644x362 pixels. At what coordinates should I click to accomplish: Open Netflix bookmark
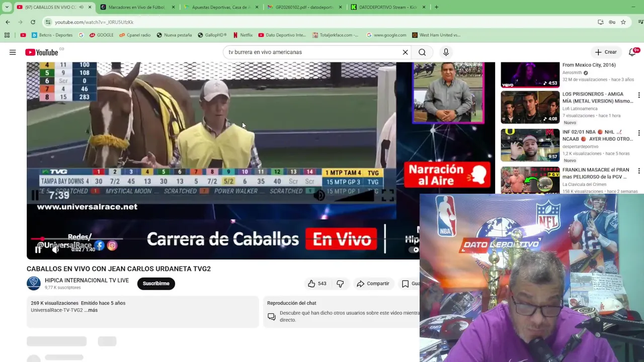tap(243, 35)
